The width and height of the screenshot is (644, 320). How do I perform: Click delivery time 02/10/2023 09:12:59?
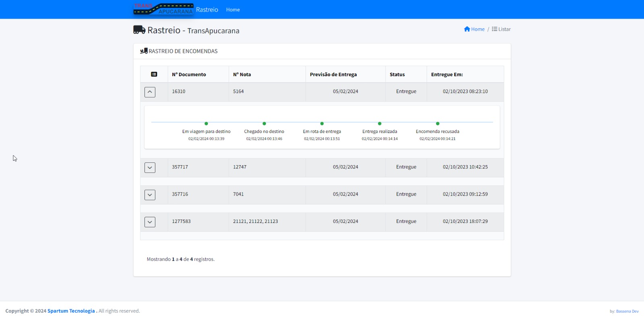(465, 194)
